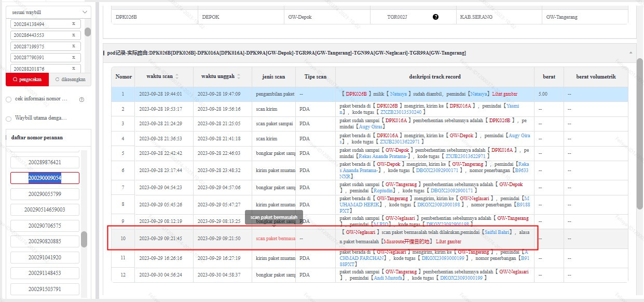Click the waybill input list scrollbar

pyautogui.click(x=88, y=32)
